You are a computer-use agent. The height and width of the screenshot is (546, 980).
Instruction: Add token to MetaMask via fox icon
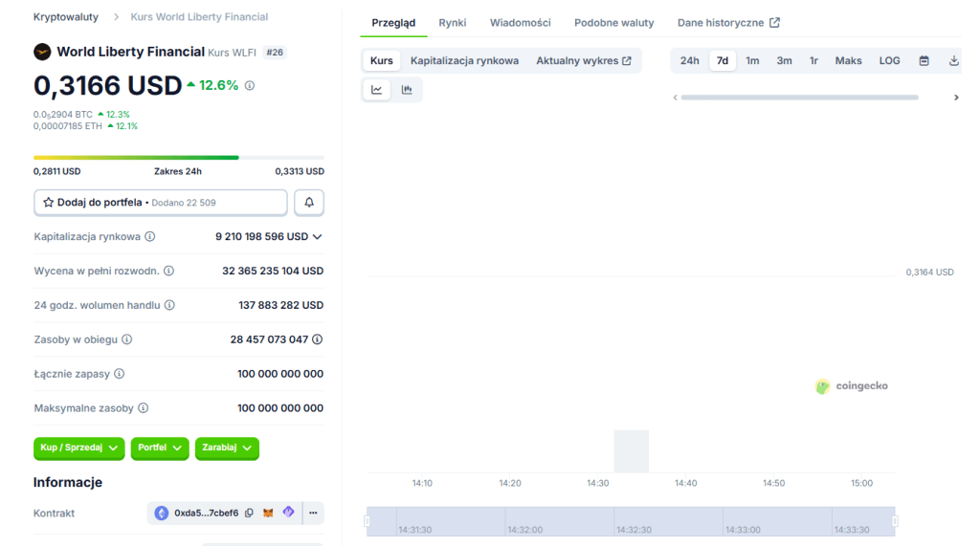pos(268,513)
